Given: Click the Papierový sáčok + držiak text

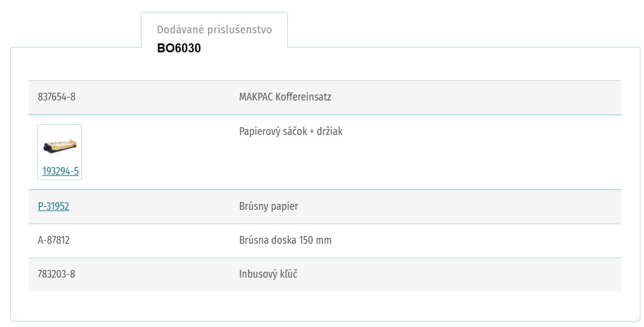Looking at the screenshot, I should (291, 131).
